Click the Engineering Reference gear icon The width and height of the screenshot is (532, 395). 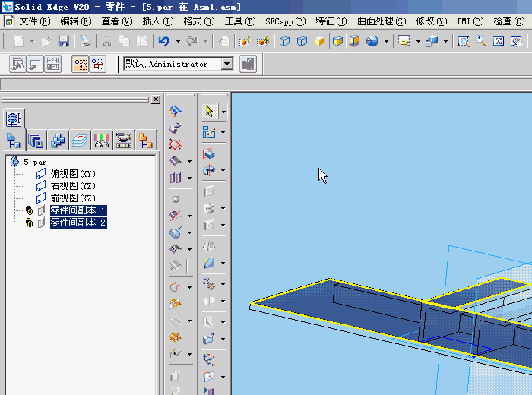(14, 119)
